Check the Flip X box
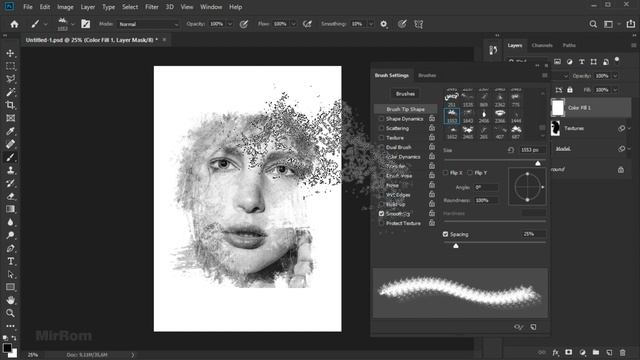The image size is (640, 360). click(x=446, y=173)
